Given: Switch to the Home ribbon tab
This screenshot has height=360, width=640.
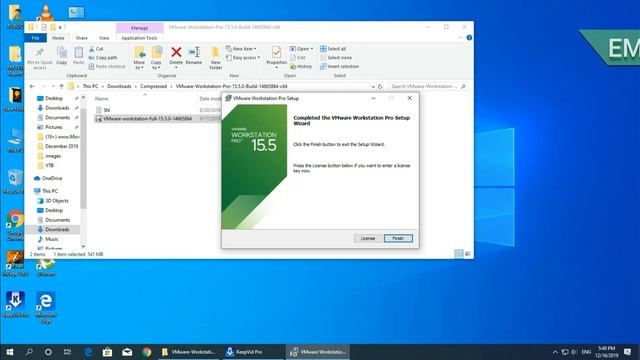Looking at the screenshot, I should pos(58,38).
